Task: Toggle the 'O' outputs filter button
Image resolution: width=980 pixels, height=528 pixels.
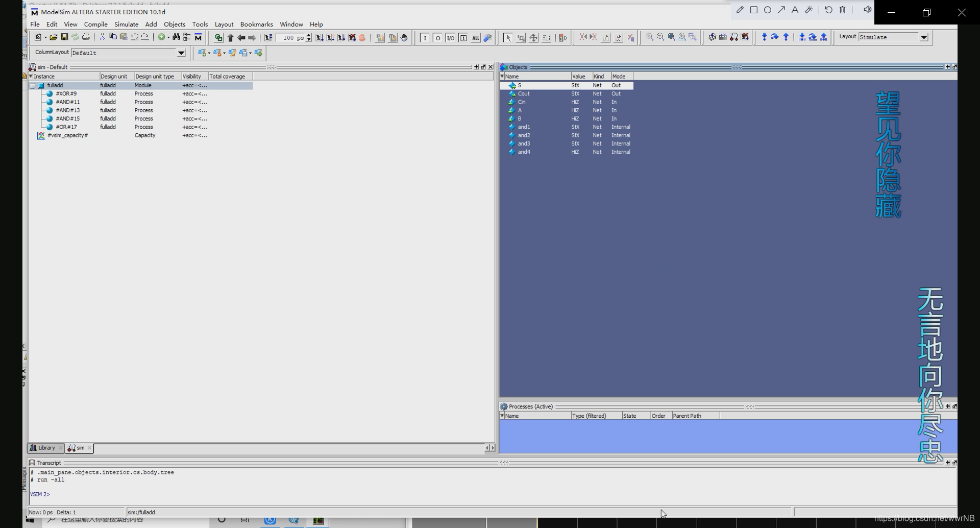Action: click(437, 38)
